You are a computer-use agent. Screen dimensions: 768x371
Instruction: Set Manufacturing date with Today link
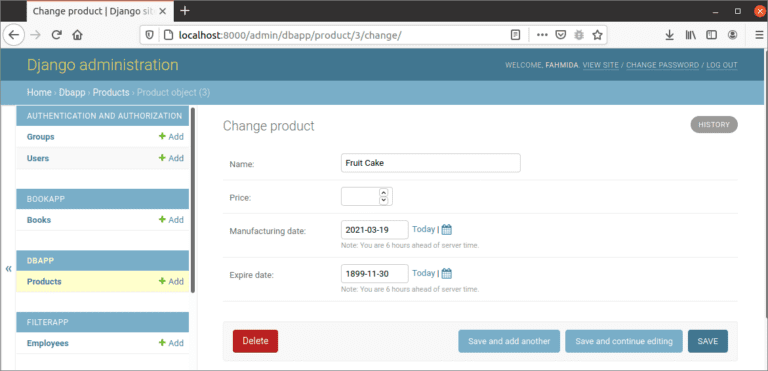(x=423, y=229)
